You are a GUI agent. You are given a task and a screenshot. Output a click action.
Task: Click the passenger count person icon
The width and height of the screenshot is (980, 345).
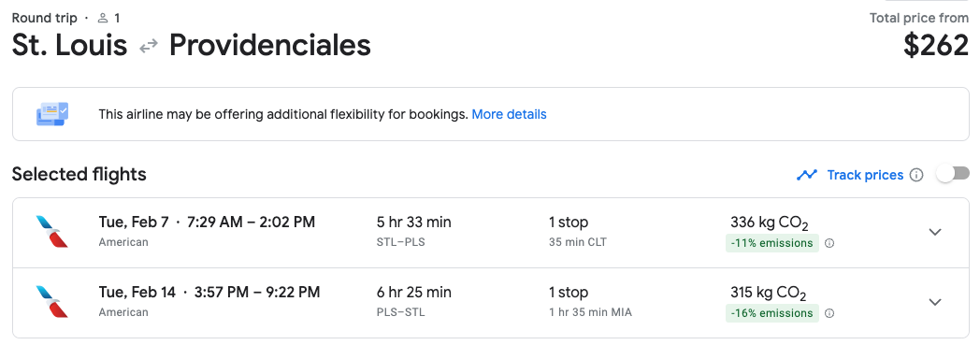(x=103, y=18)
